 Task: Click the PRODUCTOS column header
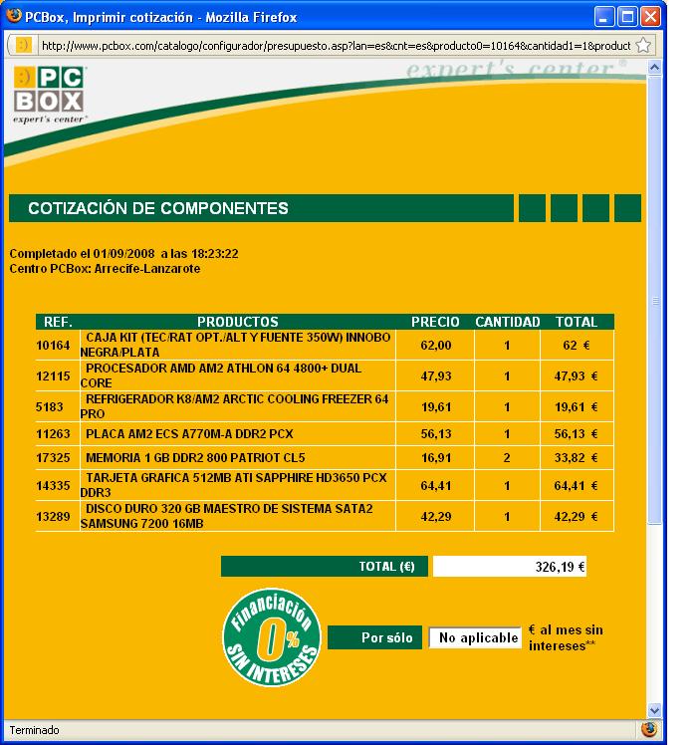pos(237,322)
